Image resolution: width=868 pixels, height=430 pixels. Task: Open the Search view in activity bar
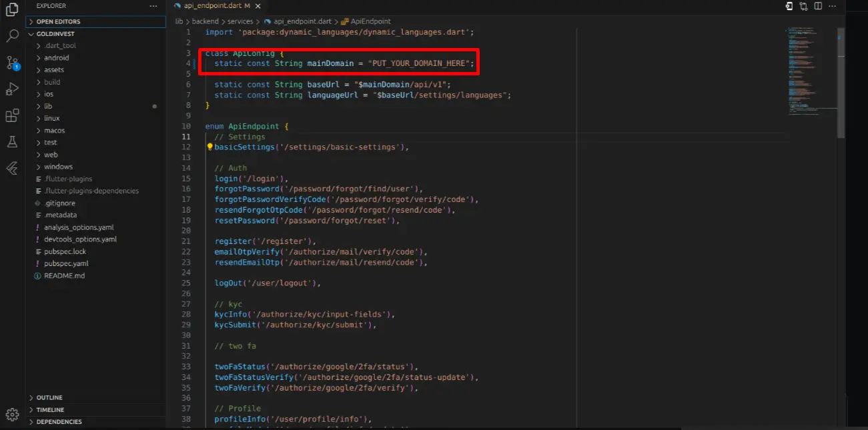[12, 35]
